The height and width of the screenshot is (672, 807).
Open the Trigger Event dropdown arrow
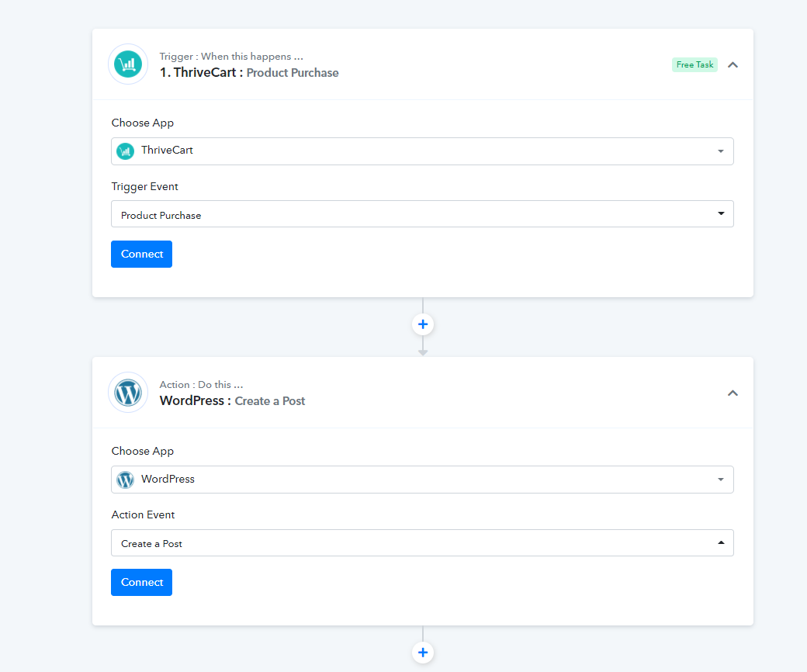(721, 213)
